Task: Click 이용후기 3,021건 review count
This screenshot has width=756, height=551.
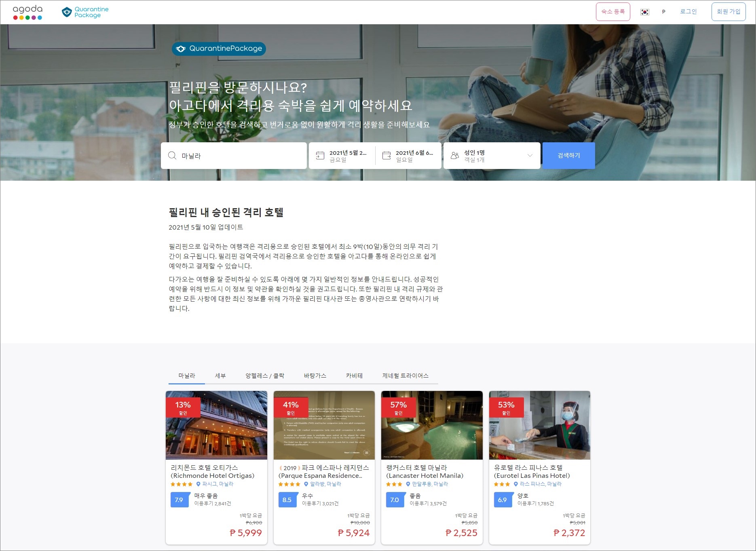Action: (x=320, y=504)
